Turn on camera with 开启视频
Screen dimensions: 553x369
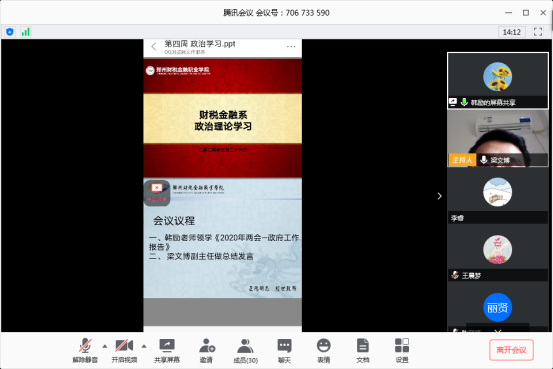(124, 350)
